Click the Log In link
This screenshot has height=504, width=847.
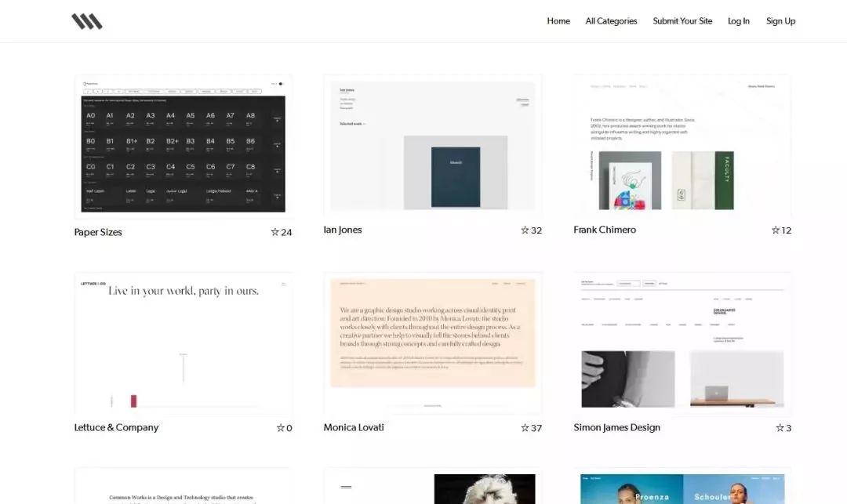[x=739, y=21]
